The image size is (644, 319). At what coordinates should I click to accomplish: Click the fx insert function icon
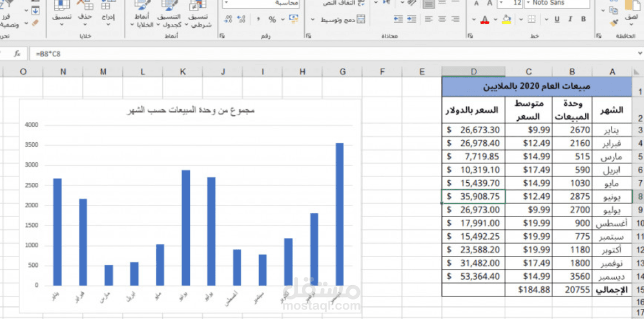[17, 54]
